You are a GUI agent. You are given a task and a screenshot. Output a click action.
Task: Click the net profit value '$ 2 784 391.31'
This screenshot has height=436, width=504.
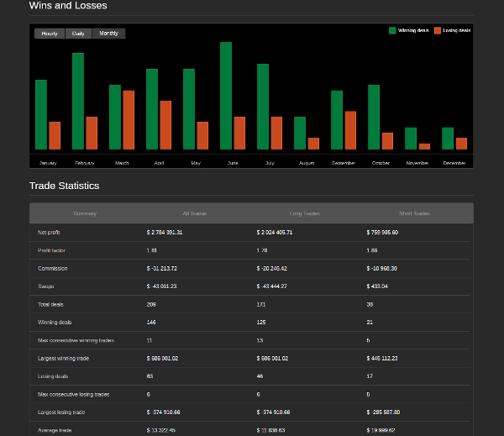pyautogui.click(x=165, y=233)
